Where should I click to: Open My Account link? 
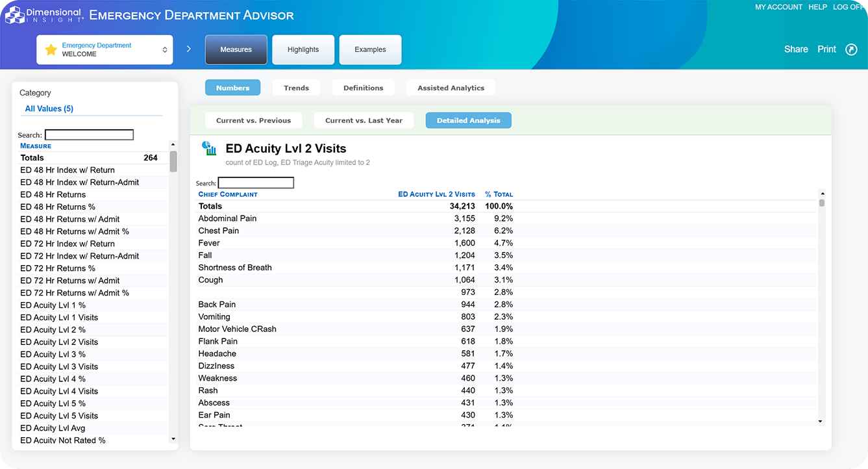[778, 7]
